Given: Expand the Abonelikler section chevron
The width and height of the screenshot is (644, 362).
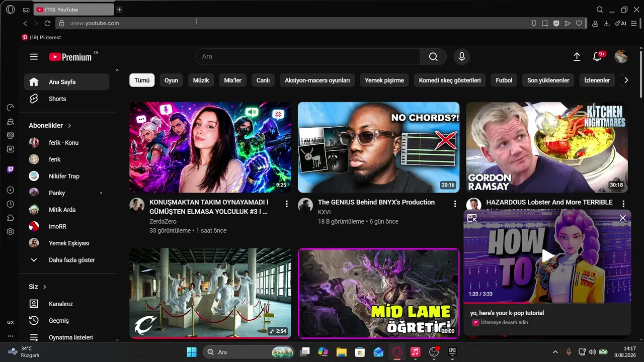Looking at the screenshot, I should 69,126.
